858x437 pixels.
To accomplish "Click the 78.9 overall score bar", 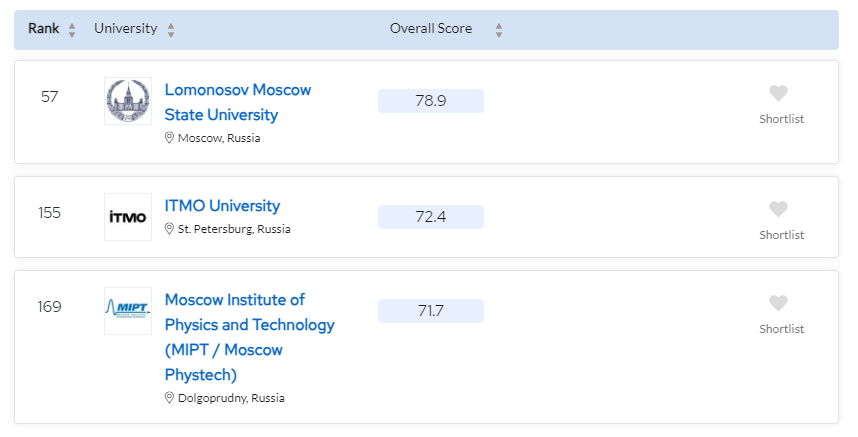I will click(431, 101).
